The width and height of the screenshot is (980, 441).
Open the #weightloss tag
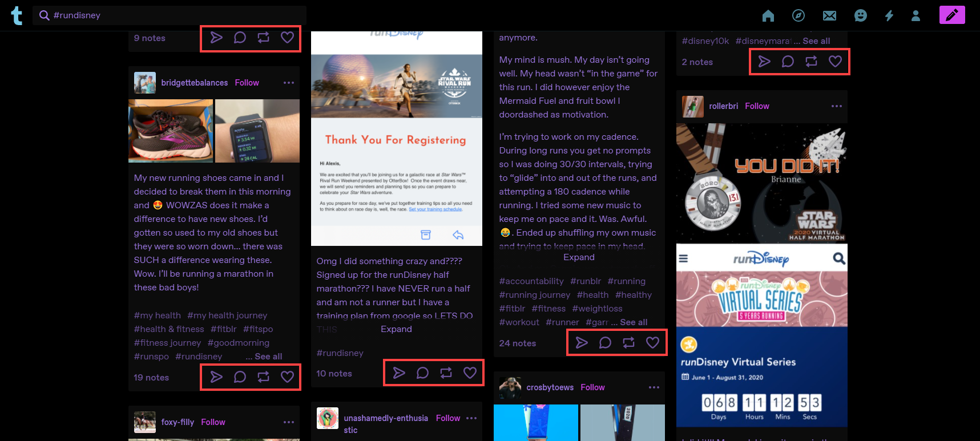(x=598, y=309)
